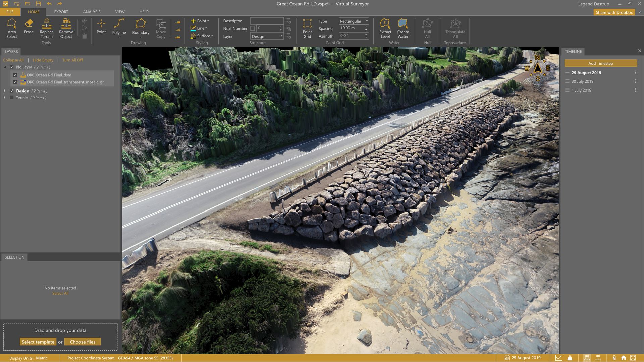The width and height of the screenshot is (644, 362).
Task: Click the Remove Object tool
Action: 66,28
